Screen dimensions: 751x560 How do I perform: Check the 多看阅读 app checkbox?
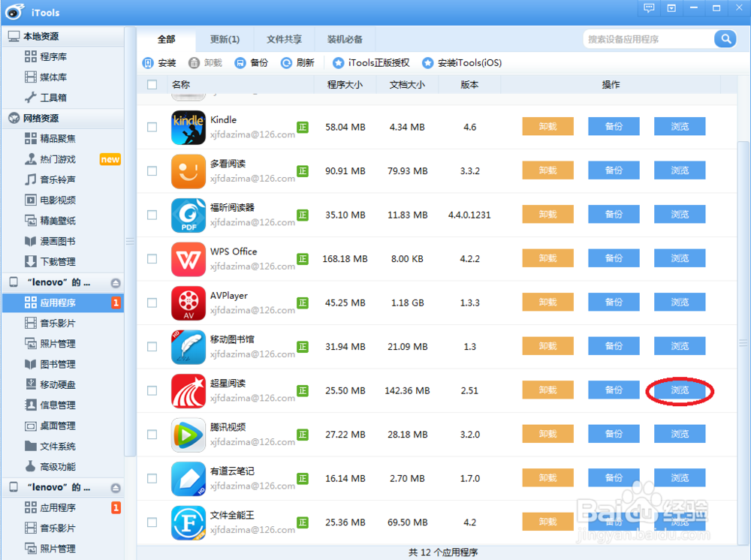pos(152,171)
